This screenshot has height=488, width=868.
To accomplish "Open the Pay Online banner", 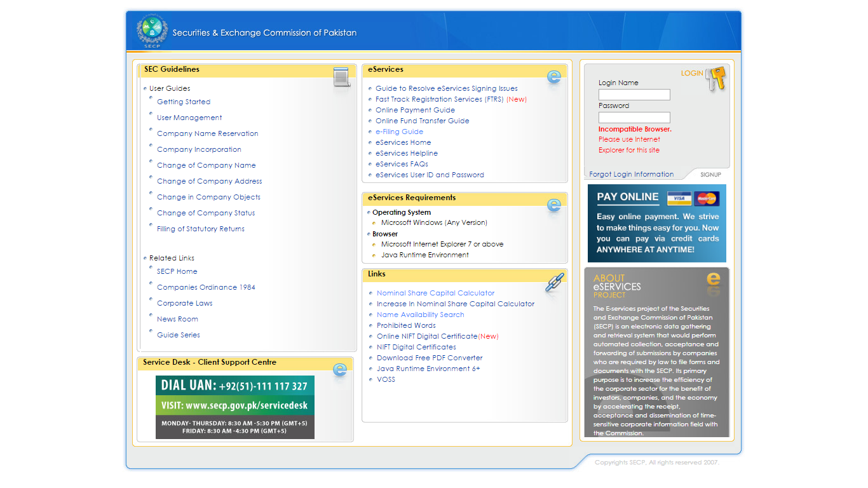I will pos(657,223).
